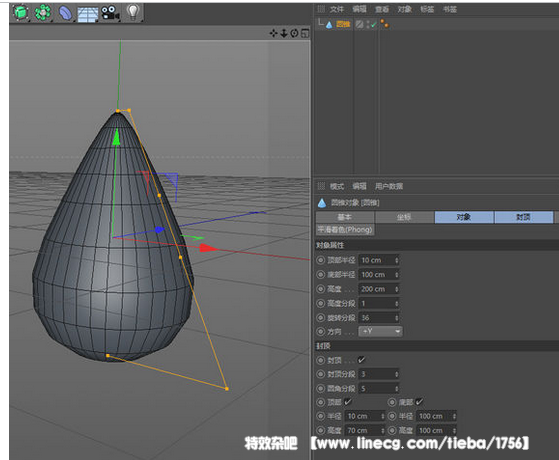
Task: Open the 编辑 menu in attribute manager
Action: coord(359,186)
